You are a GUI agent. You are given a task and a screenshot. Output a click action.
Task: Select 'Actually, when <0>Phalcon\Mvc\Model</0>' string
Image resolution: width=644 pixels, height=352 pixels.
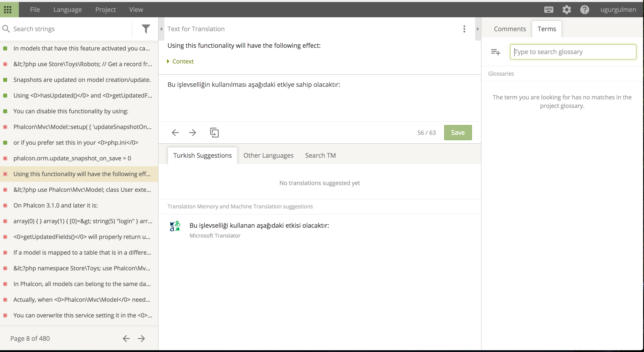coord(79,300)
